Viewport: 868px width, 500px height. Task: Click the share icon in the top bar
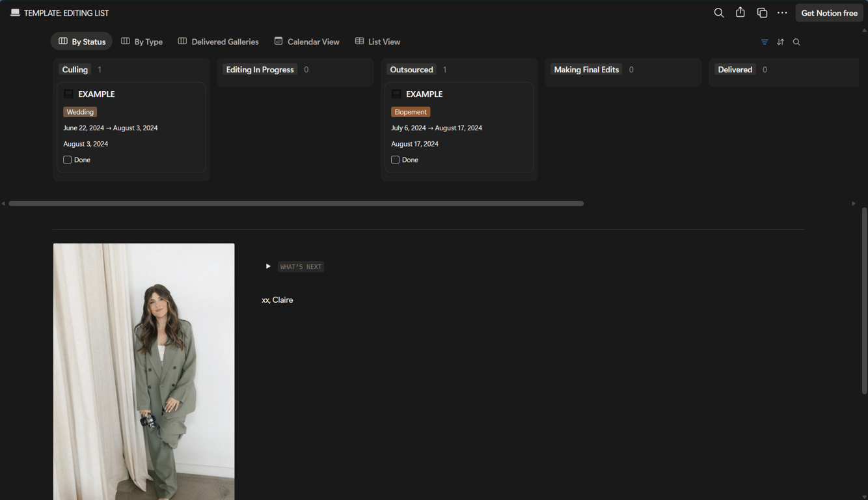(740, 12)
